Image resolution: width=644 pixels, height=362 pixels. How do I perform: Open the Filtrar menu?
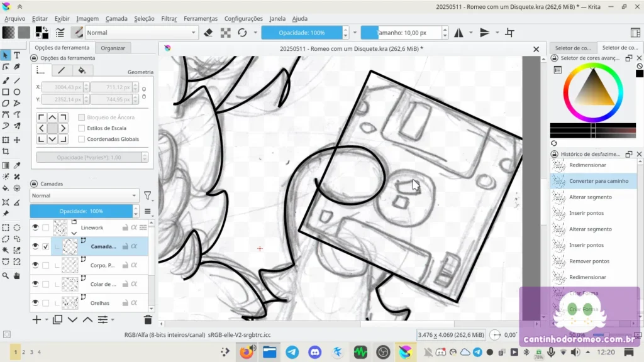(169, 18)
